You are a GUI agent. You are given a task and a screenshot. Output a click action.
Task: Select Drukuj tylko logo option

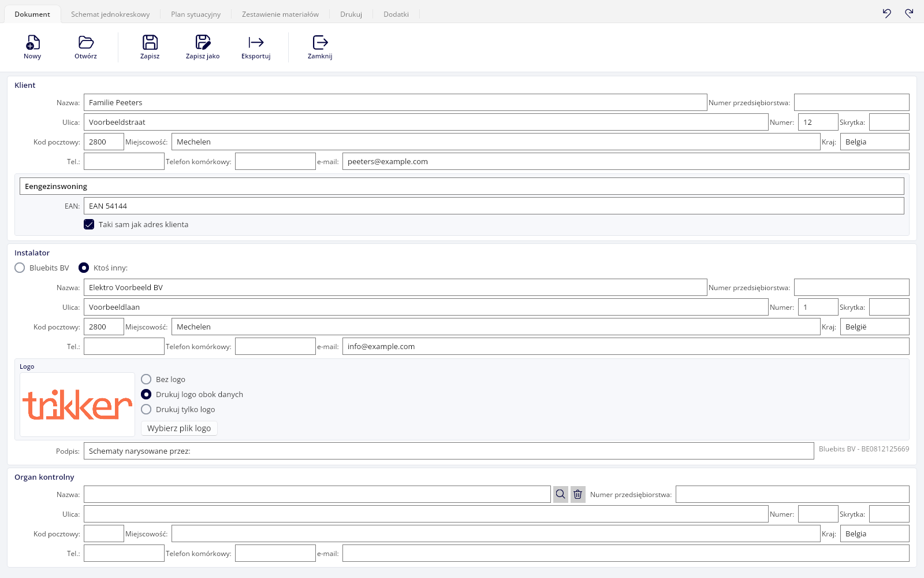(x=146, y=409)
